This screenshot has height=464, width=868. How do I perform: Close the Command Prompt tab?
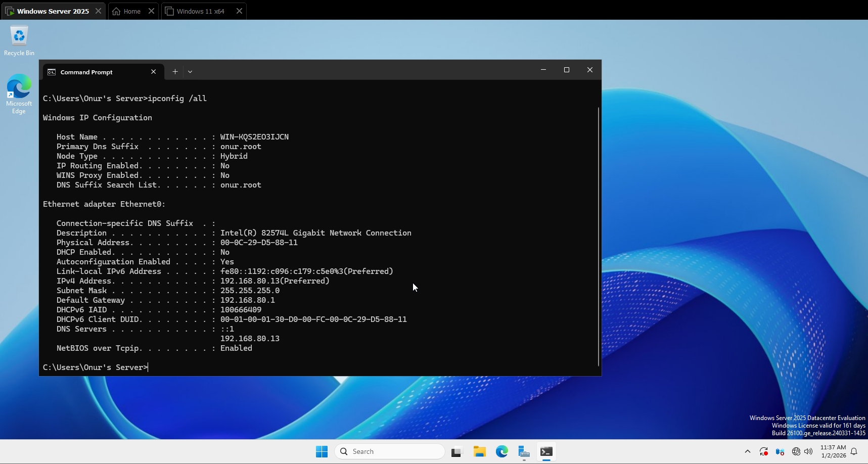[153, 72]
